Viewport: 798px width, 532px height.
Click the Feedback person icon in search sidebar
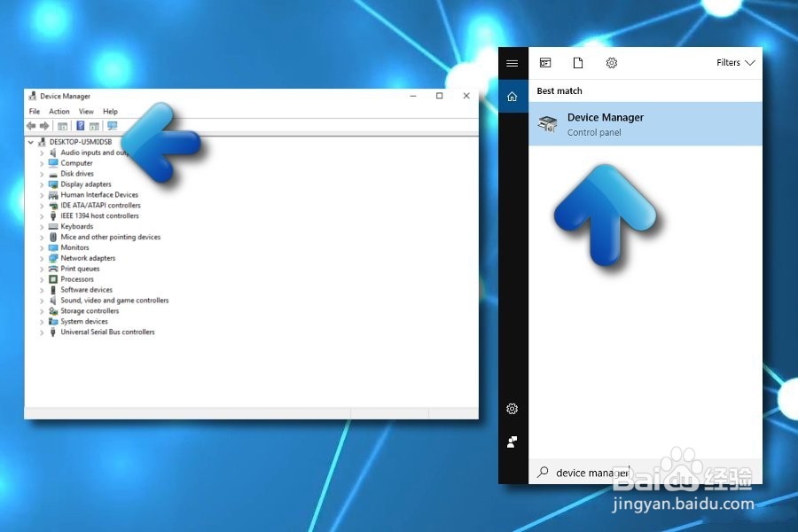pos(512,442)
